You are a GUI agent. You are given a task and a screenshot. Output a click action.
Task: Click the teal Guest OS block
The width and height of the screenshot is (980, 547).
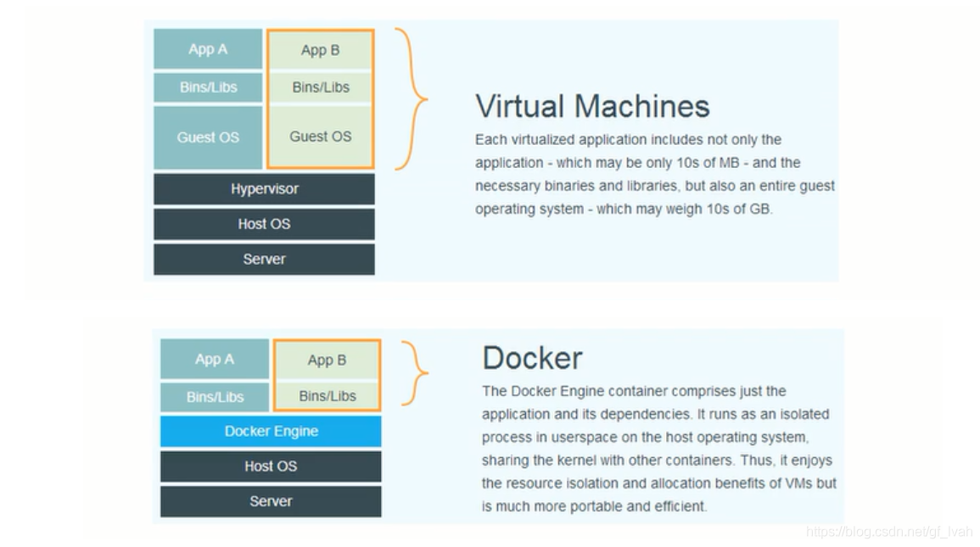click(x=208, y=137)
